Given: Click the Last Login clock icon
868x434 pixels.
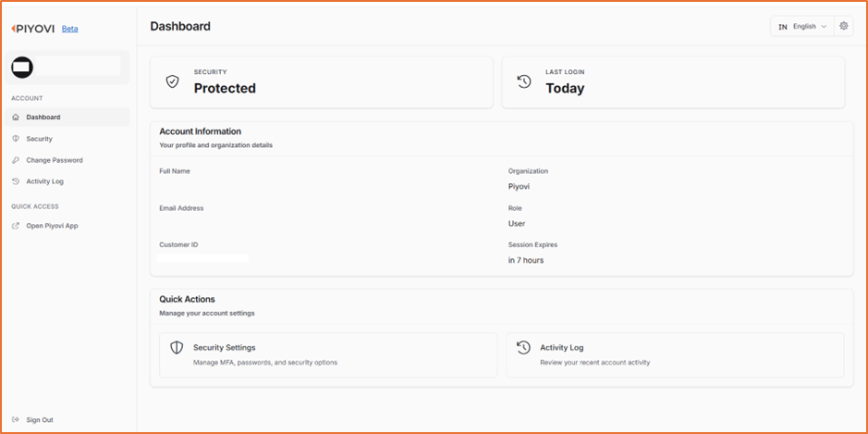Looking at the screenshot, I should point(524,81).
